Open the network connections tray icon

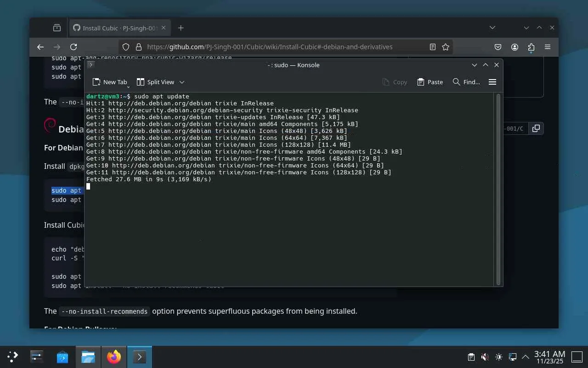pyautogui.click(x=513, y=357)
